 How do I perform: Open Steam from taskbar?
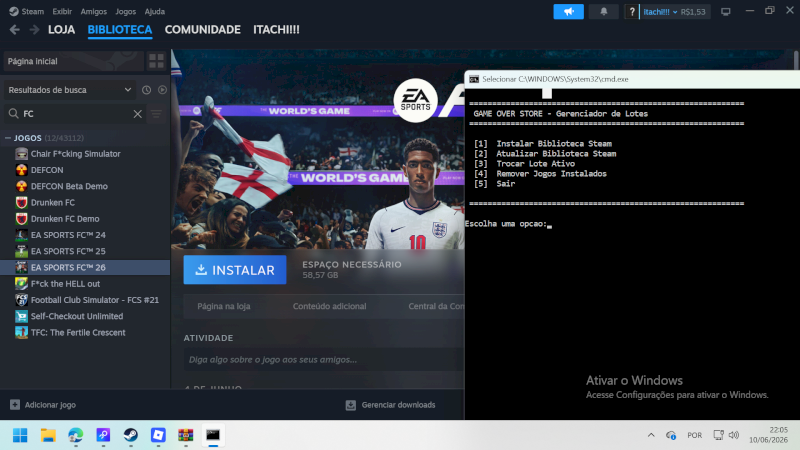coord(131,435)
